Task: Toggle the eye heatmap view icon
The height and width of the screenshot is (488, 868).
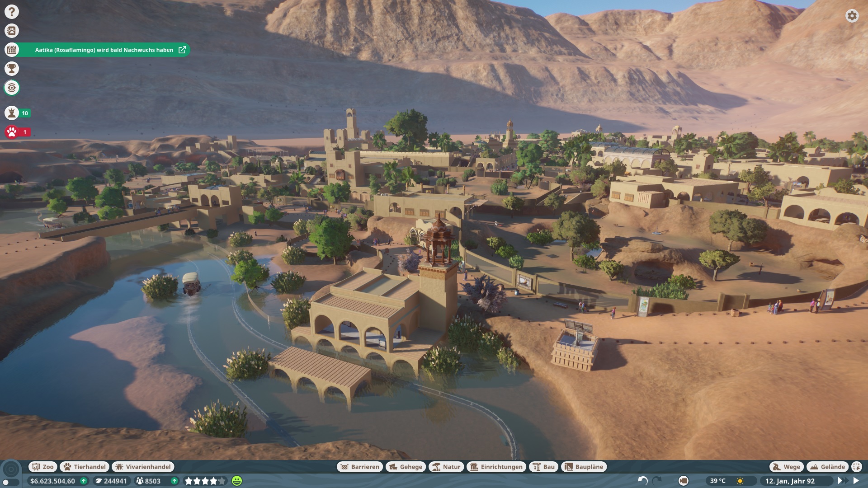Action: (x=12, y=88)
